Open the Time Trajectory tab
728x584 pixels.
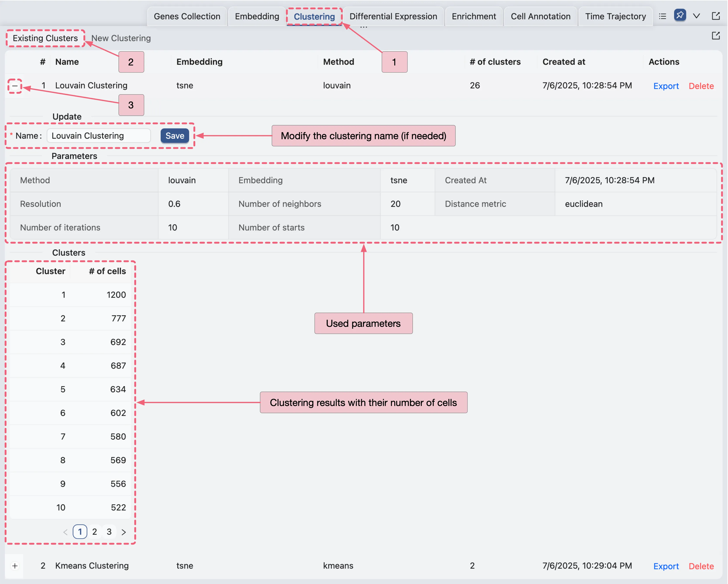tap(615, 17)
